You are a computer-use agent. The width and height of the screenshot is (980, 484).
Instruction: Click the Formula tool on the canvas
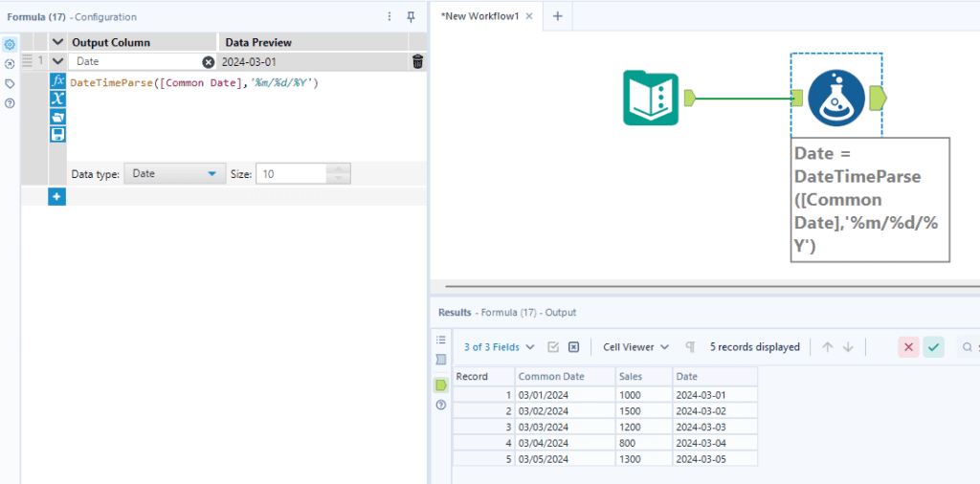(835, 98)
